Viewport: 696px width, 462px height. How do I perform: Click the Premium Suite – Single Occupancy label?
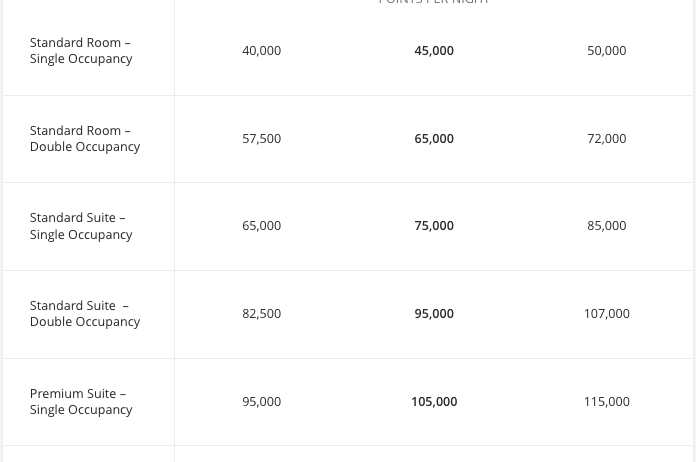[81, 402]
